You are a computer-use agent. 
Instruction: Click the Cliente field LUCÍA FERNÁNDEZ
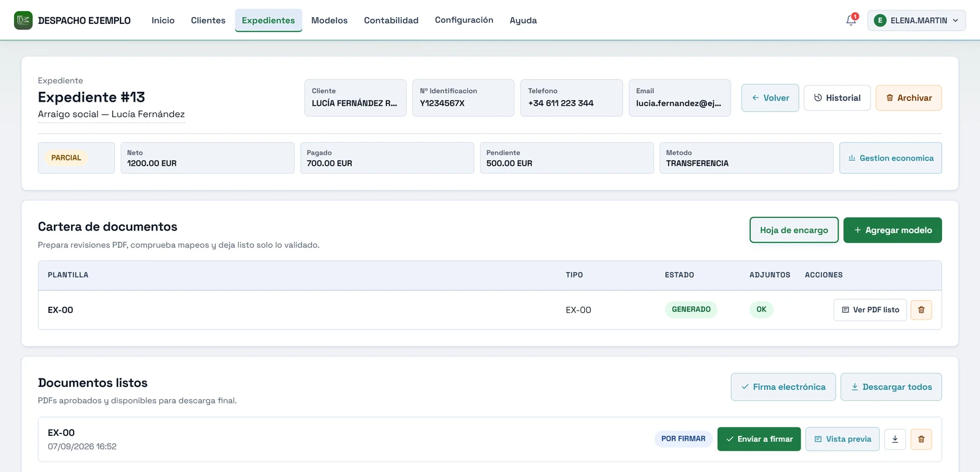coord(355,98)
